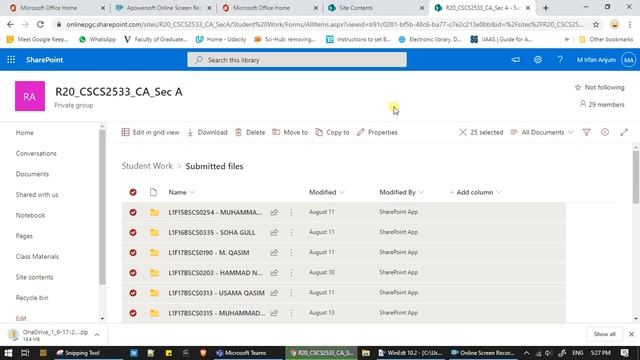640x360 pixels.
Task: Open Documents in the site navigation
Action: (32, 174)
